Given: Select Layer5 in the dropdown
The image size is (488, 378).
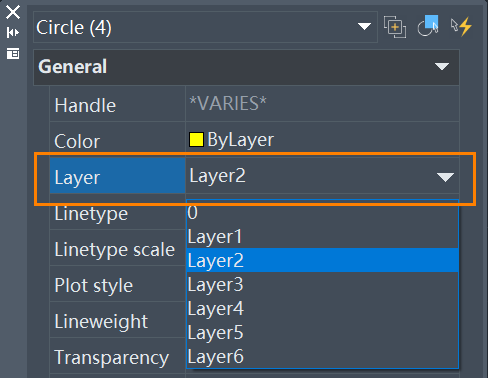Looking at the screenshot, I should tap(322, 332).
